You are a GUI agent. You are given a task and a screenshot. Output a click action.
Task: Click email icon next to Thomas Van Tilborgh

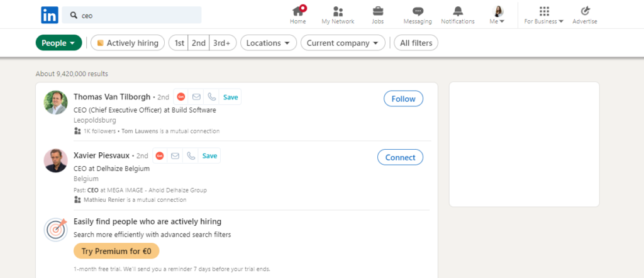pyautogui.click(x=196, y=97)
